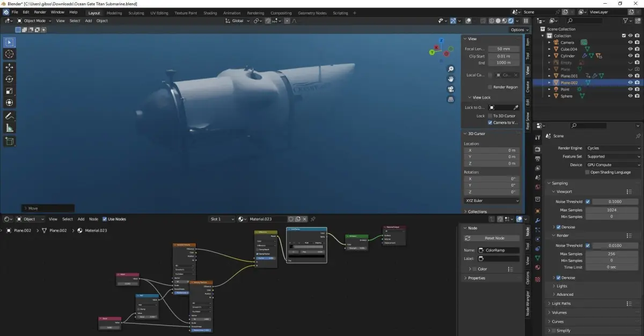Image resolution: width=644 pixels, height=336 pixels.
Task: Click the node Name field ColorRamp
Action: 499,250
